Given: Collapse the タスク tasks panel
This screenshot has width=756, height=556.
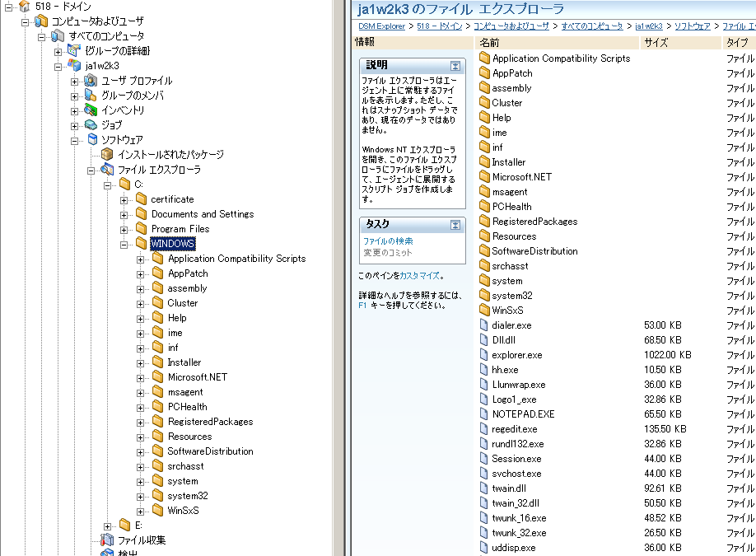Looking at the screenshot, I should point(455,225).
